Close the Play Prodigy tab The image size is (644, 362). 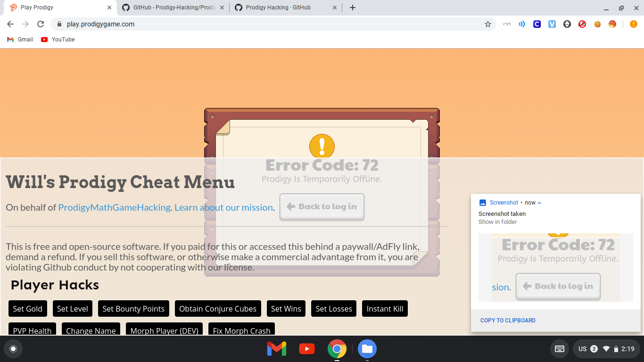tap(109, 8)
